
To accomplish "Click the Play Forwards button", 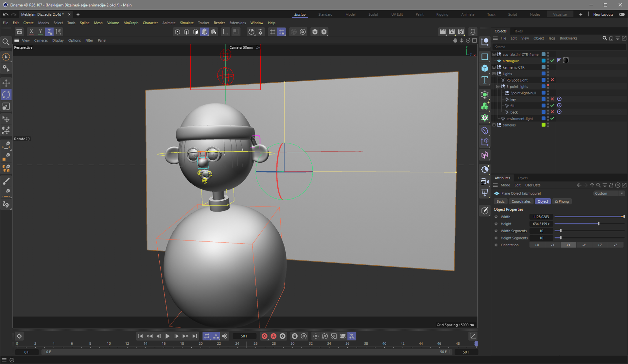I will [x=167, y=336].
